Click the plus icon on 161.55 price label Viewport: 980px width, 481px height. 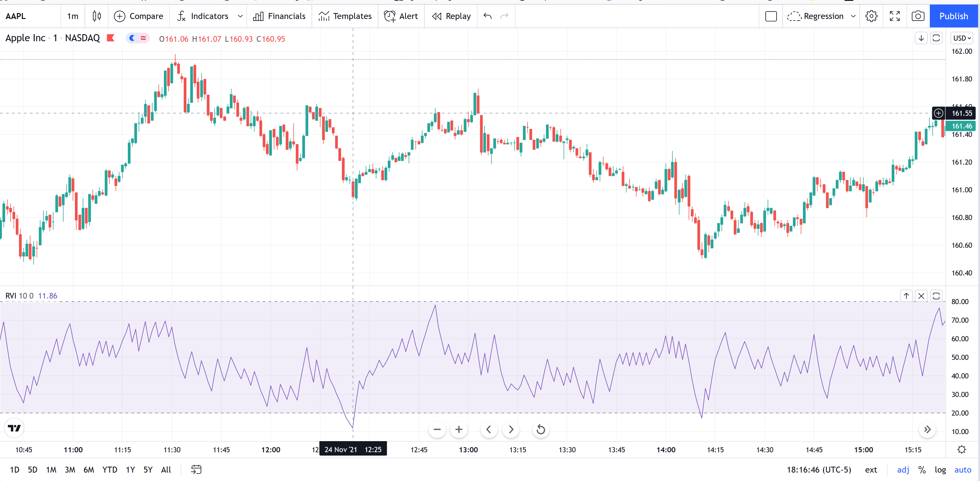(938, 113)
